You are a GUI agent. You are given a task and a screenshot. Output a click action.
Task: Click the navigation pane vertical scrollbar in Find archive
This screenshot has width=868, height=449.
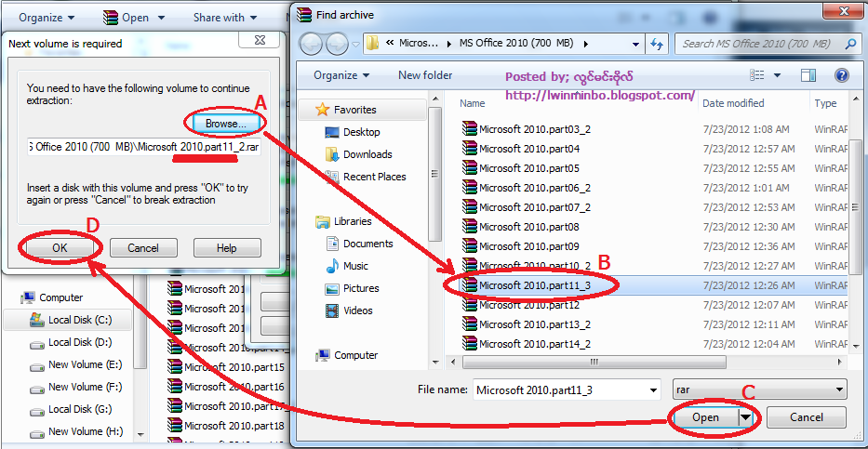click(x=435, y=174)
